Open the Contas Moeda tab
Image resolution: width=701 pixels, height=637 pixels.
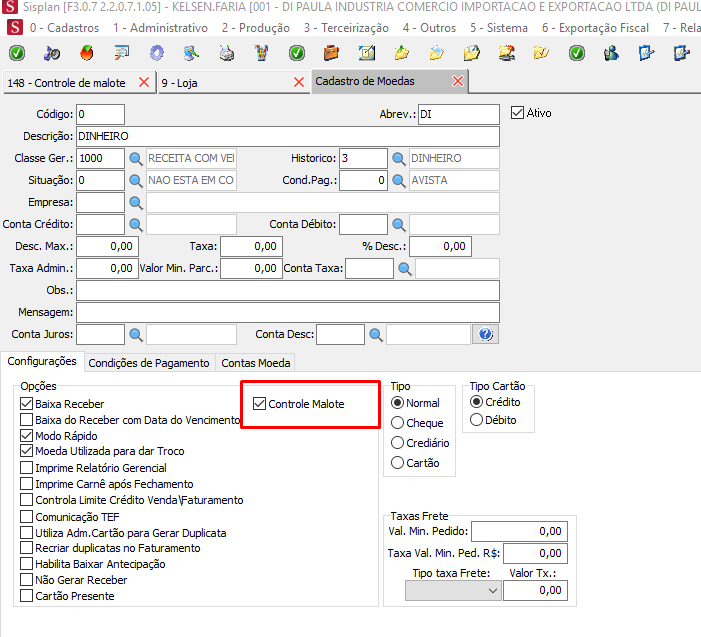(x=256, y=363)
